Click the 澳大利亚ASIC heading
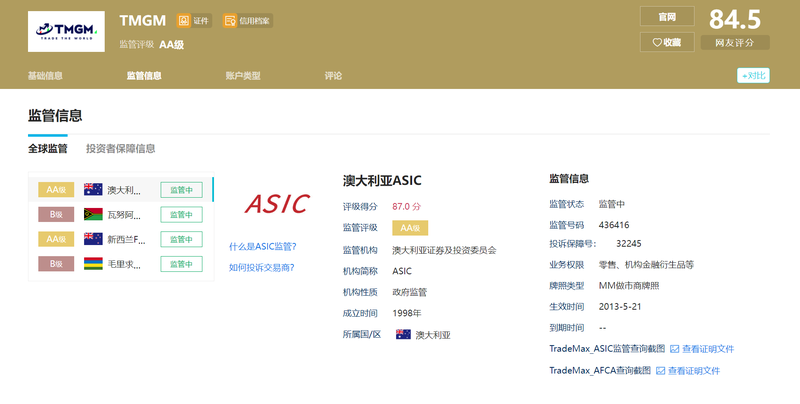800x404 pixels. (382, 181)
